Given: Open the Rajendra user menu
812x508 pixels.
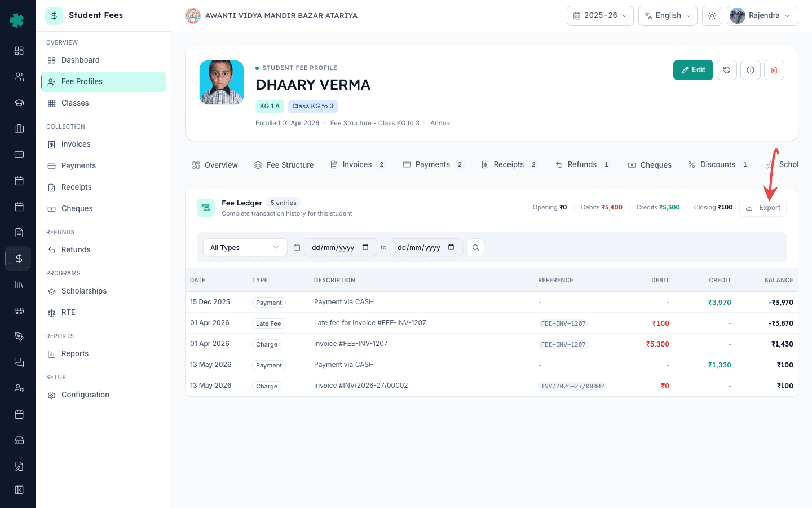Looking at the screenshot, I should [762, 16].
